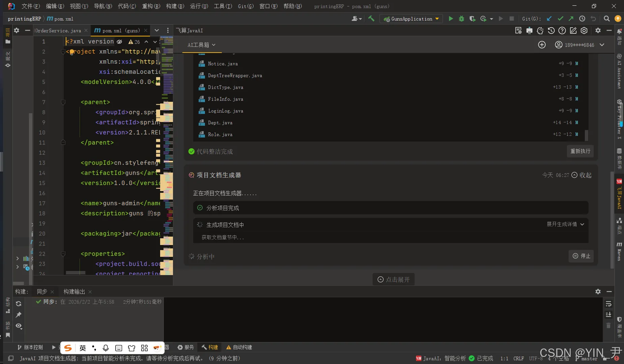
Task: Collapse the <properties> fold marker at line 22
Action: click(x=63, y=254)
